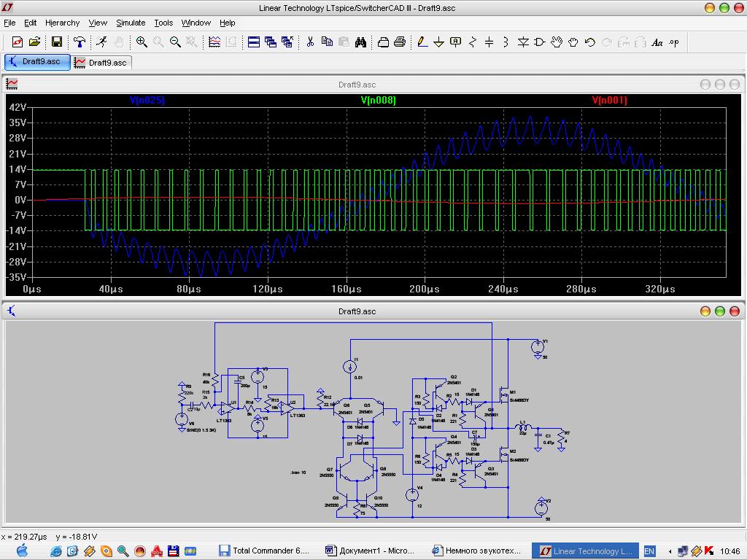Image resolution: width=747 pixels, height=560 pixels.
Task: Click the Open file folder icon
Action: tap(34, 42)
